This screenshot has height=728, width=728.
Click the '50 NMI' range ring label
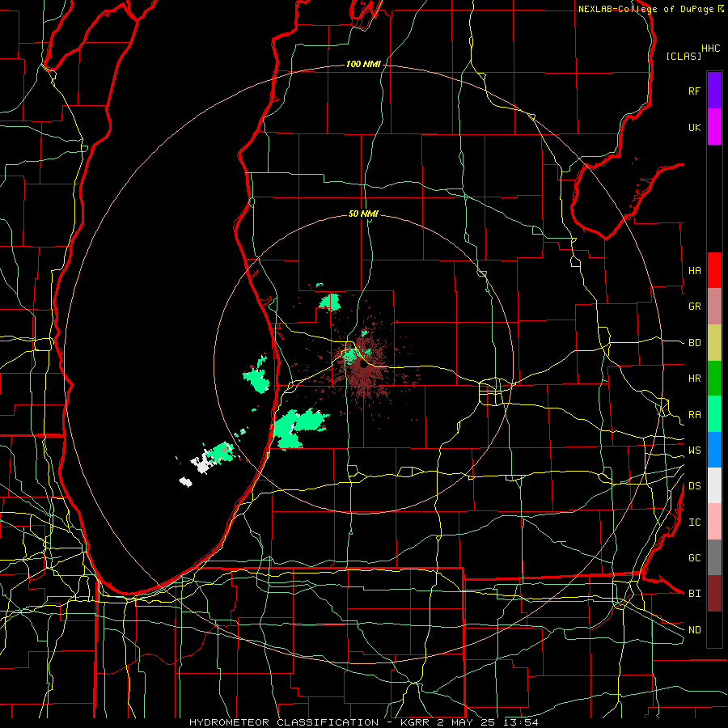363,214
